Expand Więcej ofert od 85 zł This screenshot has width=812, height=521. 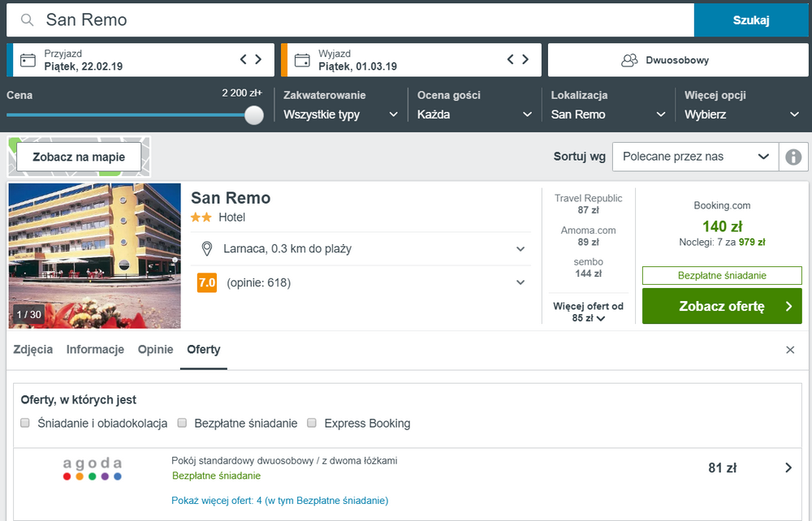pos(588,312)
